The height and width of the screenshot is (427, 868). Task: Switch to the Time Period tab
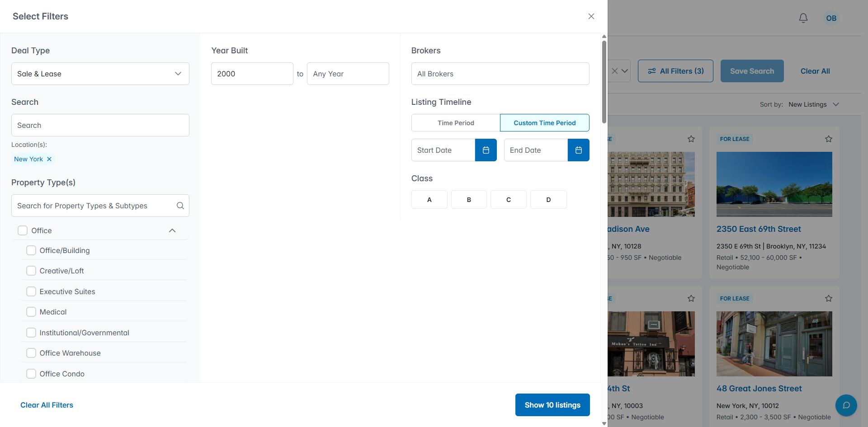[x=456, y=123]
